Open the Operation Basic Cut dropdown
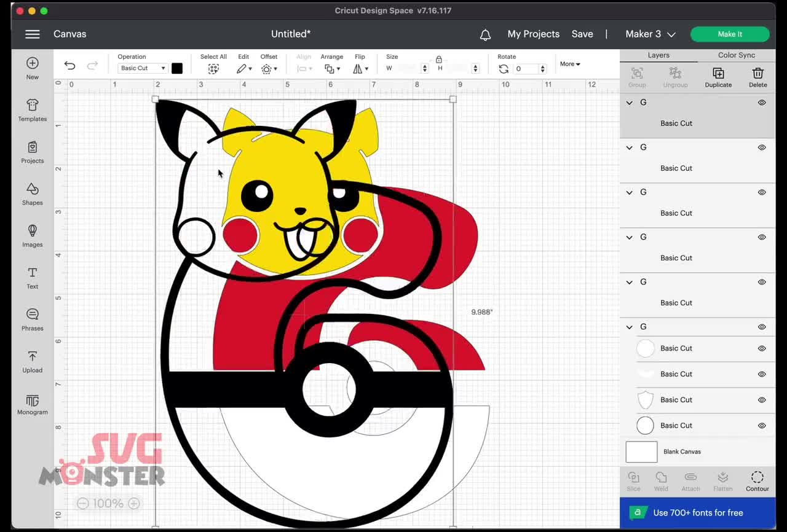This screenshot has width=787, height=532. (x=142, y=68)
